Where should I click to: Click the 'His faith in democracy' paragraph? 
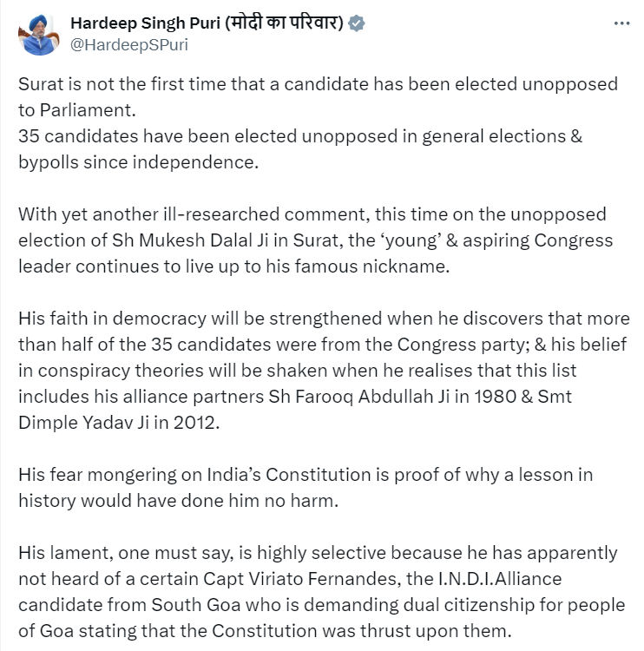(324, 371)
